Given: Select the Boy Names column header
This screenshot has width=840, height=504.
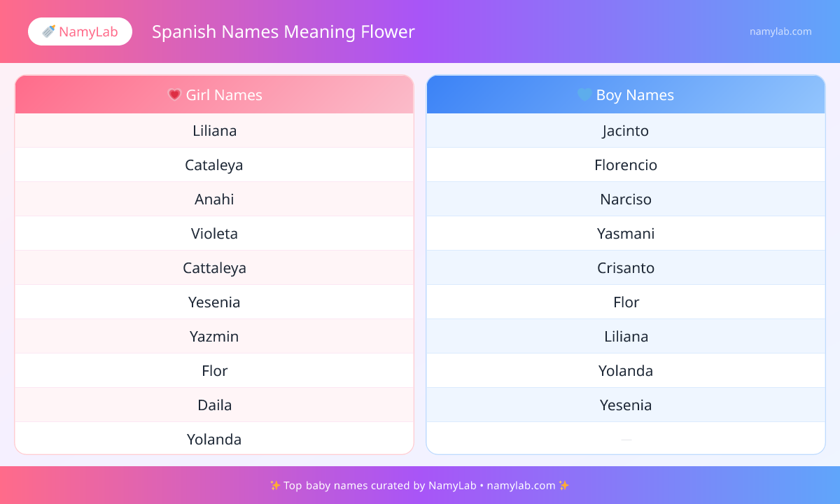Looking at the screenshot, I should pyautogui.click(x=626, y=95).
